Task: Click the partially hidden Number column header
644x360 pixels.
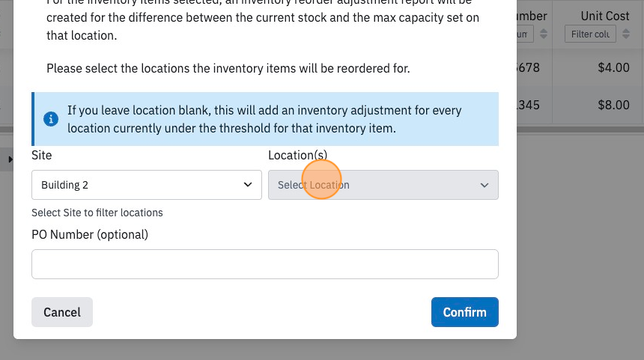Action: [x=532, y=16]
